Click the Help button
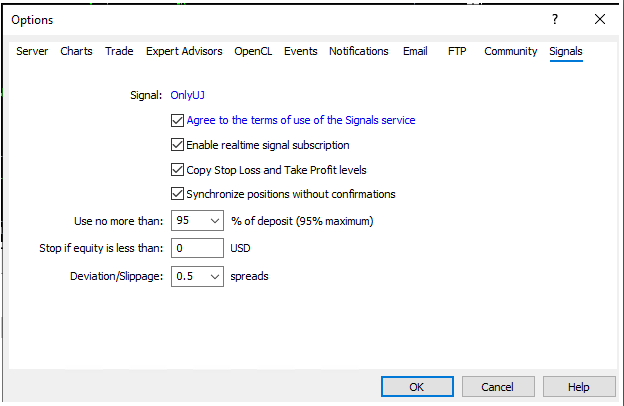The height and width of the screenshot is (406, 624). (579, 386)
